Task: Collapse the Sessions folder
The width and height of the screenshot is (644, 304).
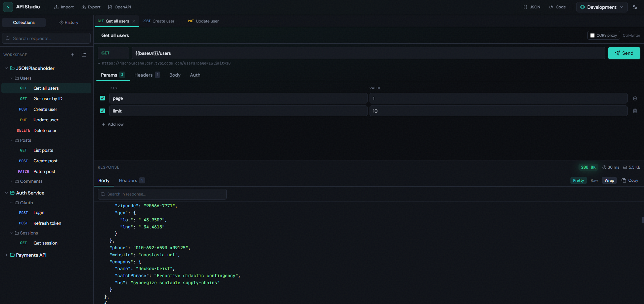Action: [11, 233]
